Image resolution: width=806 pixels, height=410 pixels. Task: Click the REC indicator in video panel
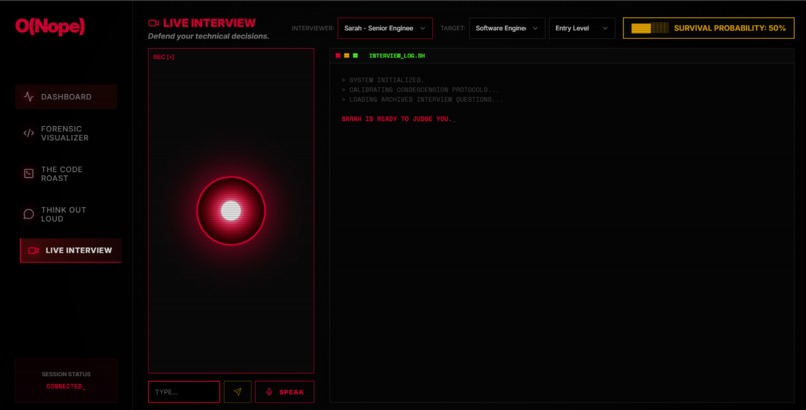point(163,57)
